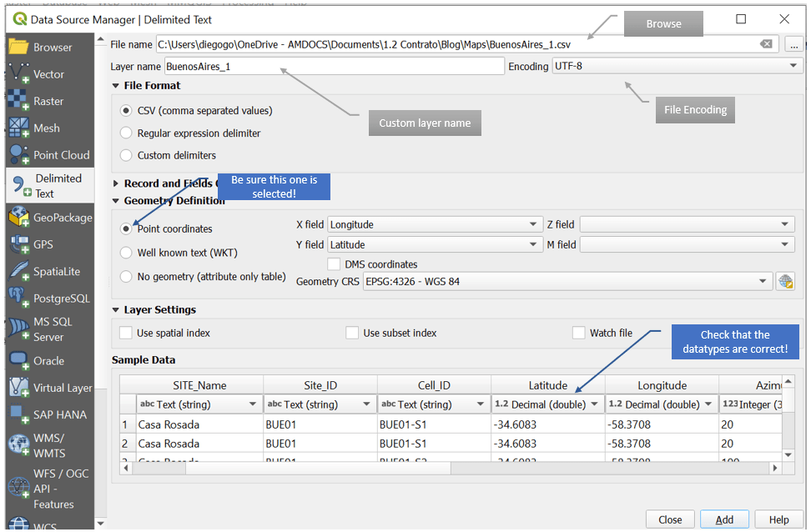
Task: Click the browse file ellipsis button
Action: click(793, 44)
